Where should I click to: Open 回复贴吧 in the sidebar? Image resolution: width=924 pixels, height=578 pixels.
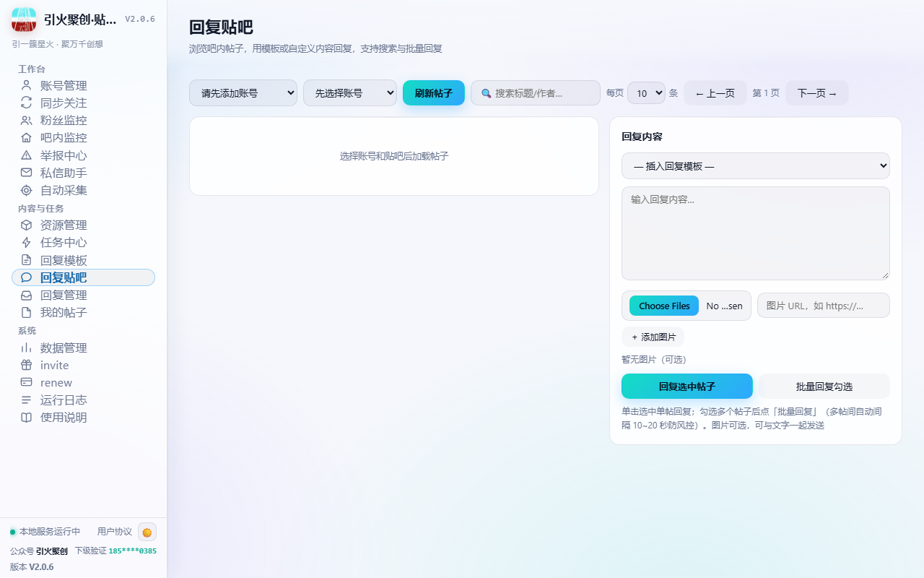coord(83,277)
